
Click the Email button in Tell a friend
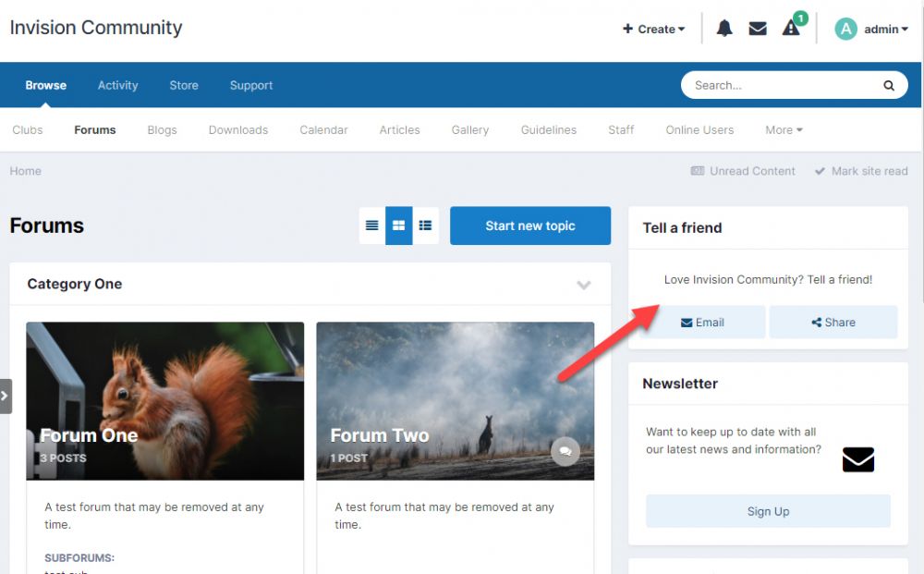702,323
